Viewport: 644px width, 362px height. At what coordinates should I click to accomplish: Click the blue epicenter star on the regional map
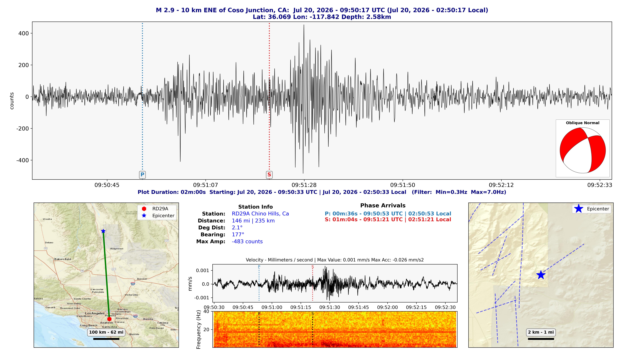tap(103, 231)
